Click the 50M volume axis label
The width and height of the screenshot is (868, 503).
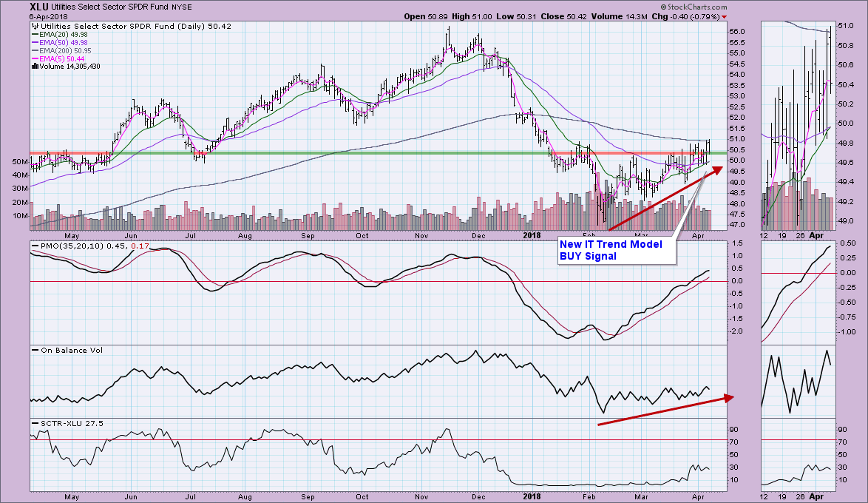pyautogui.click(x=20, y=162)
